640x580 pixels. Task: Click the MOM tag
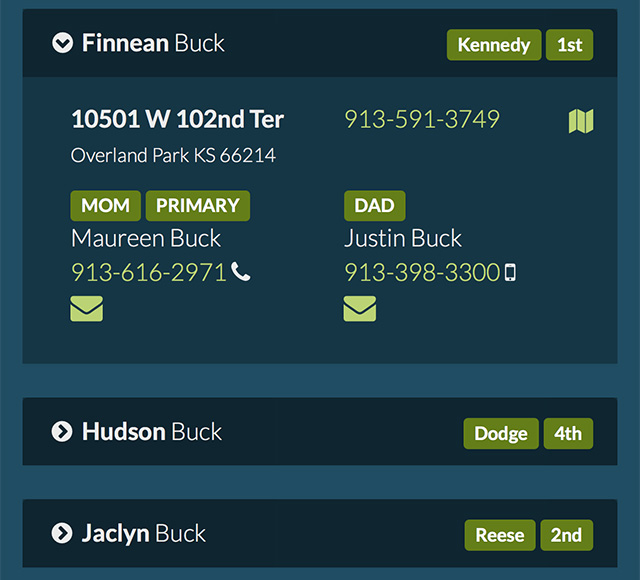click(x=106, y=206)
